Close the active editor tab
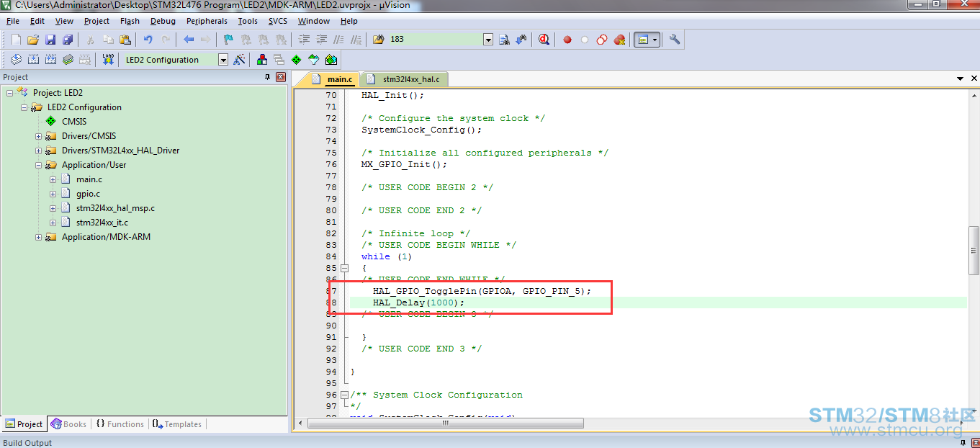 [x=974, y=79]
